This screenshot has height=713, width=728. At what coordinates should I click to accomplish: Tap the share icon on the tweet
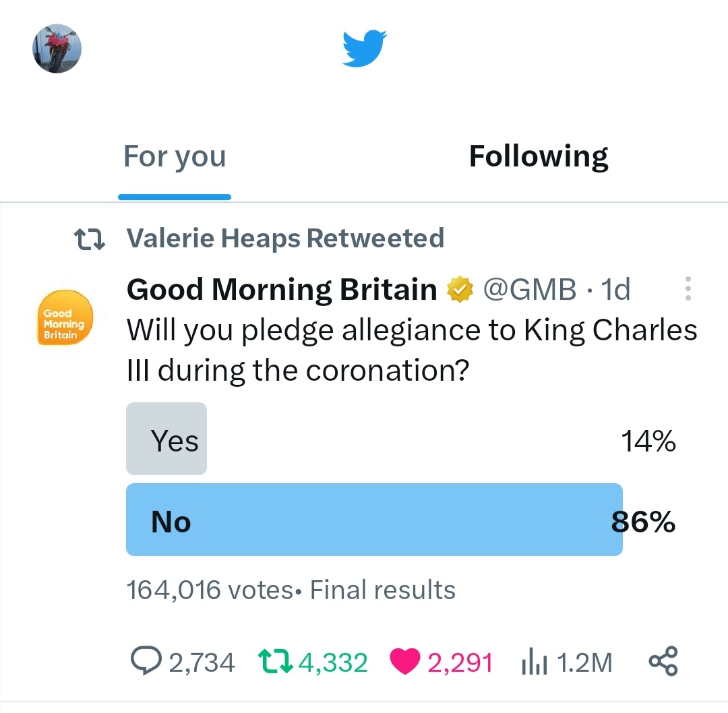(x=663, y=662)
